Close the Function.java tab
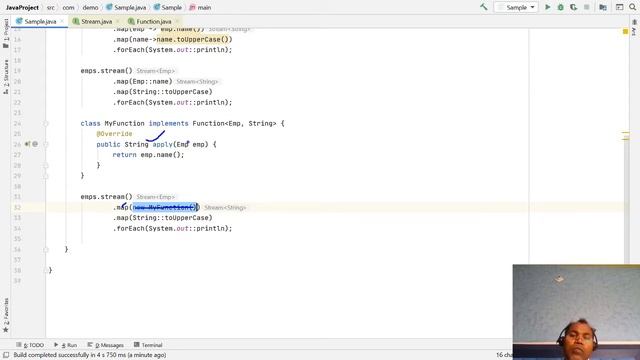Screen dimensions: 640x360 tap(177, 21)
